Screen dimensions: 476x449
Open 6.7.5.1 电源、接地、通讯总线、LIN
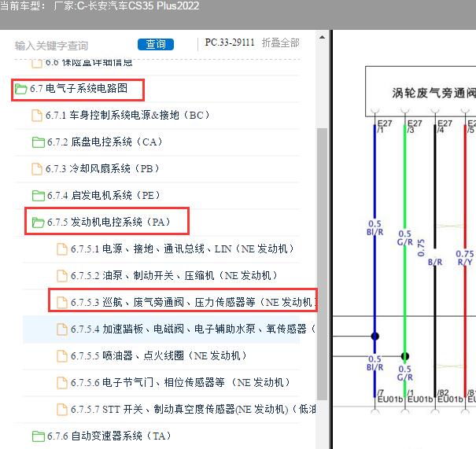(x=183, y=248)
